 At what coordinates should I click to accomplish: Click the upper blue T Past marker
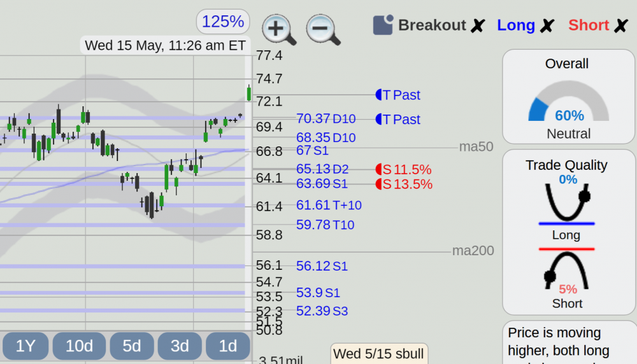(397, 95)
